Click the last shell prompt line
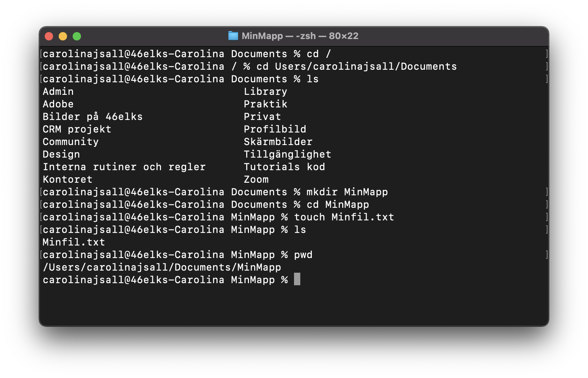 [164, 279]
